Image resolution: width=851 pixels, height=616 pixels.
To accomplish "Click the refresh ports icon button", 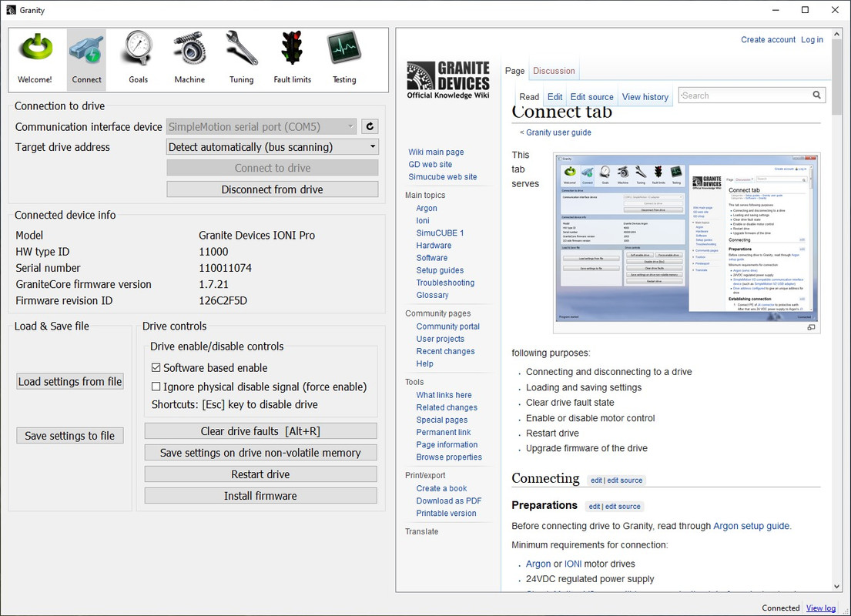I will click(x=370, y=126).
